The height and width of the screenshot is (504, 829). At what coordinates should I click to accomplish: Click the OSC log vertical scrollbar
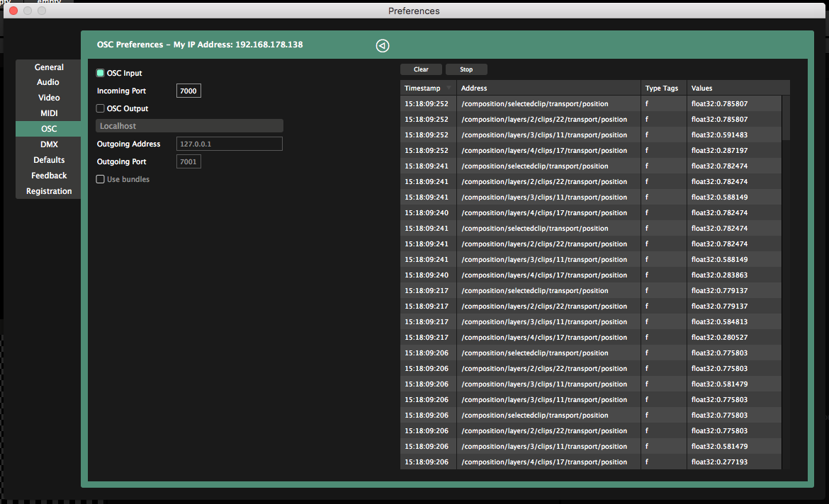(x=786, y=118)
